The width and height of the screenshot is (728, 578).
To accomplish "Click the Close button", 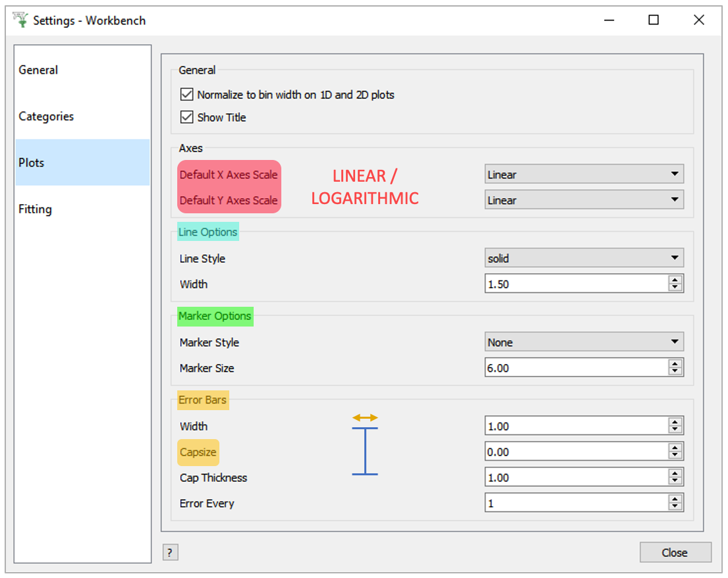I will [x=675, y=552].
